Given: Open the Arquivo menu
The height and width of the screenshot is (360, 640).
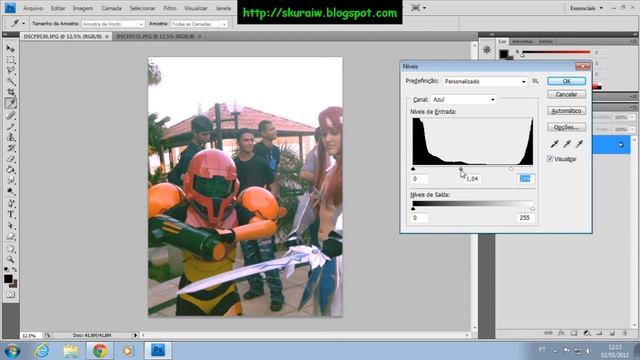Looking at the screenshot, I should 33,8.
